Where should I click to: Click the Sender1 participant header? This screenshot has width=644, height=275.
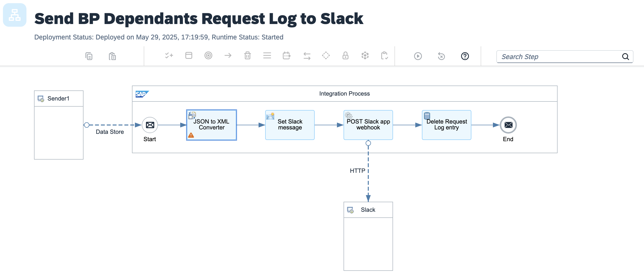click(59, 99)
